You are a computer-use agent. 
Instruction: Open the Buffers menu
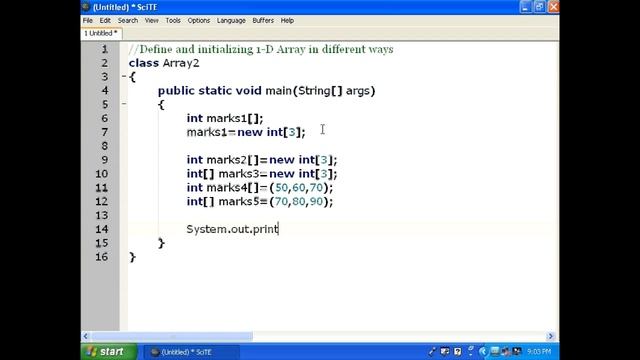pyautogui.click(x=263, y=20)
